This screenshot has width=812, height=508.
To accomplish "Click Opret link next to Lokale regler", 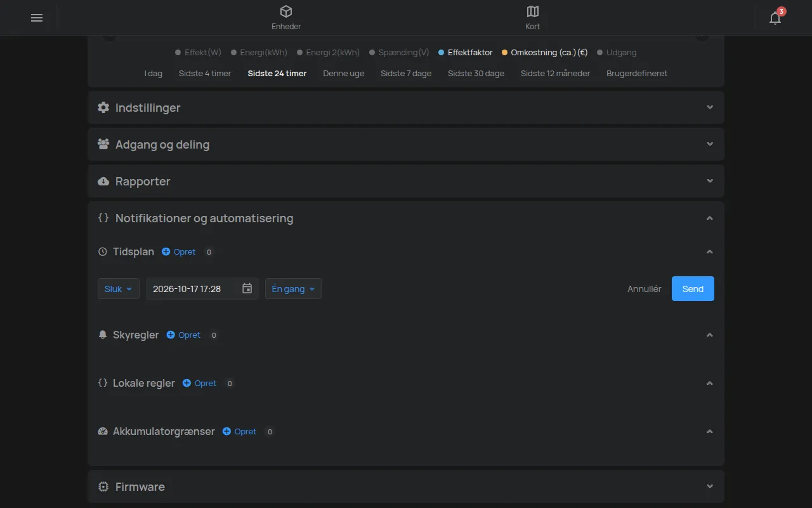I will 206,384.
